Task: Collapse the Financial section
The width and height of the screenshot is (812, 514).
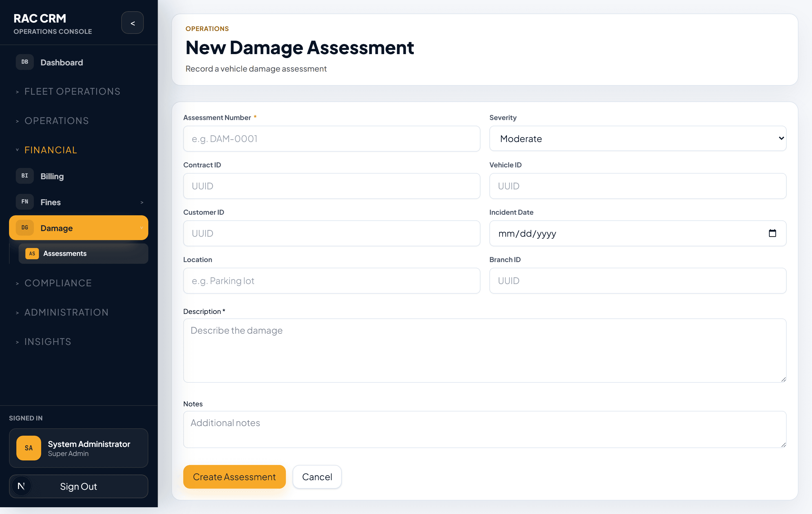Action: click(46, 150)
